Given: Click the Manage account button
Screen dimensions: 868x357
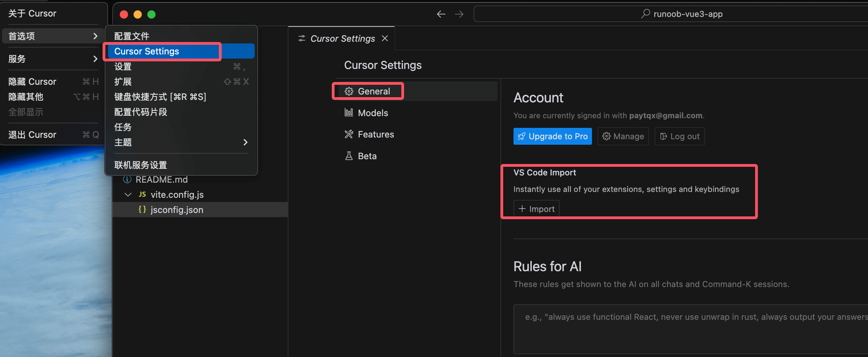Looking at the screenshot, I should pyautogui.click(x=623, y=136).
